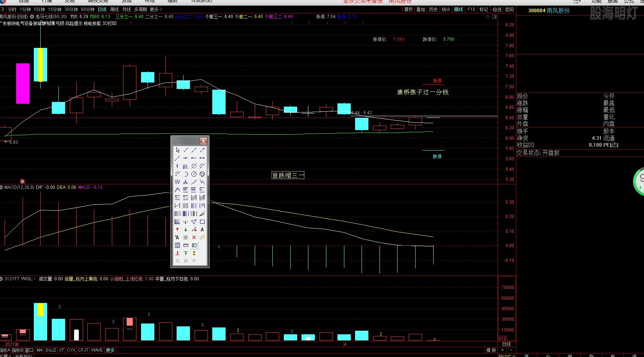Pick the W-shaped wave pattern tool
The image size is (644, 357).
pos(177,182)
